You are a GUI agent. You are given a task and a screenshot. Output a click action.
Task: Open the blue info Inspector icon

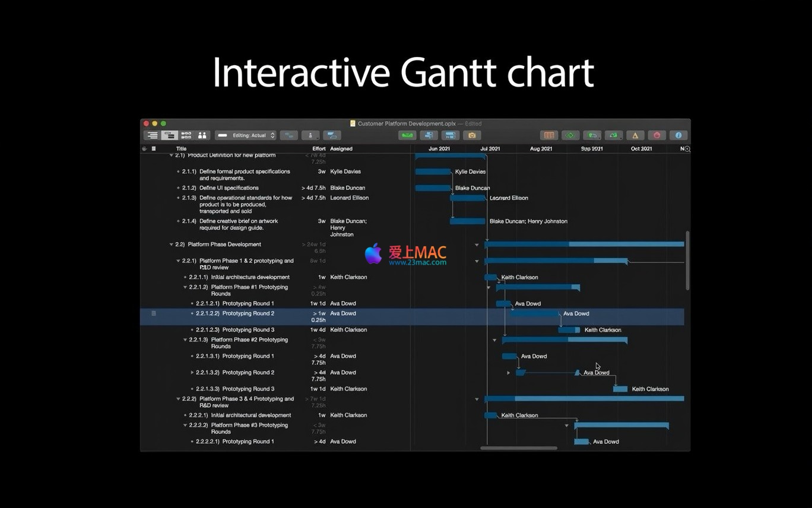678,135
